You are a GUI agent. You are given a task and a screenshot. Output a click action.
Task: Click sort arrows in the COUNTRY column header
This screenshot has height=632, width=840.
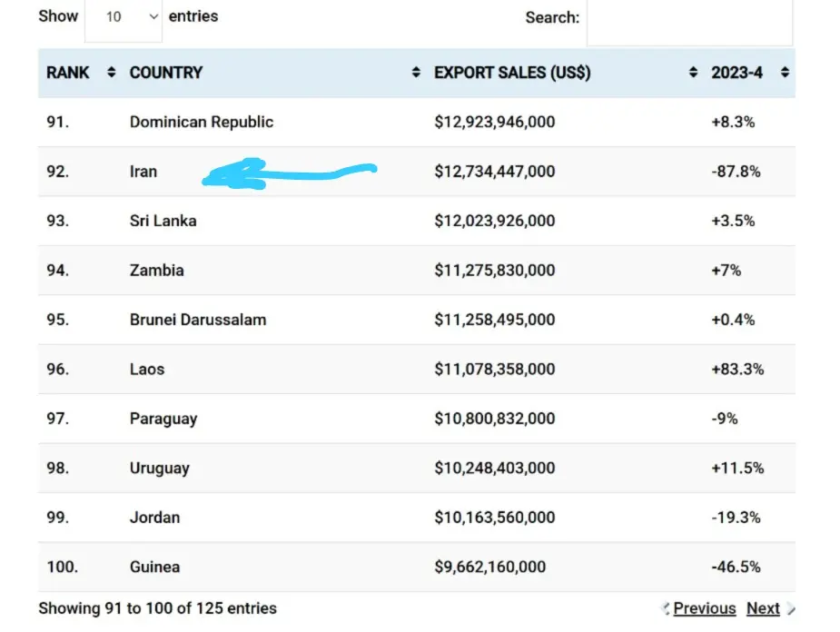(416, 73)
